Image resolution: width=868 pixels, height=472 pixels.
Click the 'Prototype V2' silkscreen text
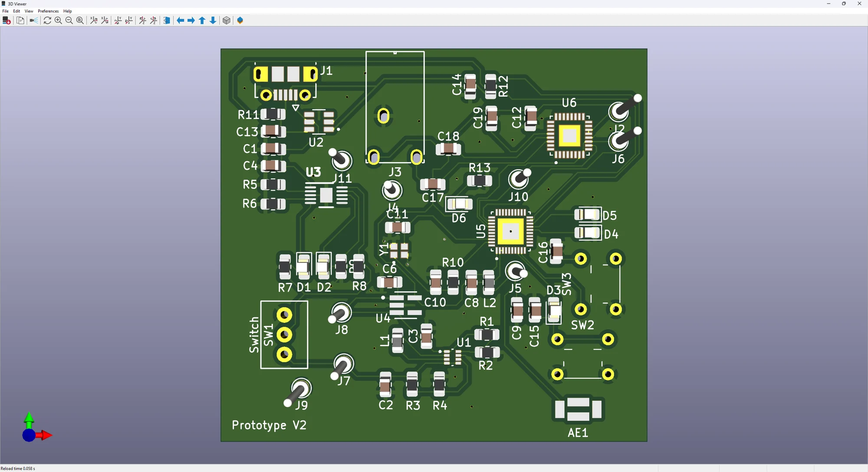point(269,425)
